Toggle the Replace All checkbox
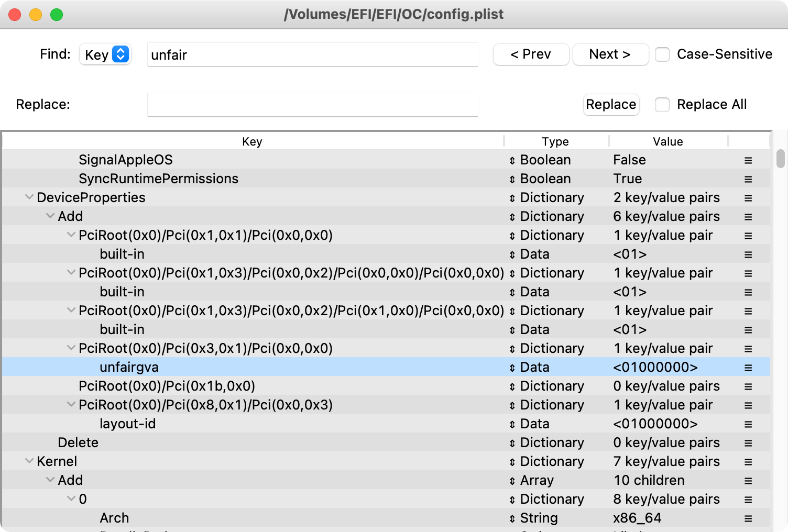The image size is (788, 532). click(x=662, y=105)
